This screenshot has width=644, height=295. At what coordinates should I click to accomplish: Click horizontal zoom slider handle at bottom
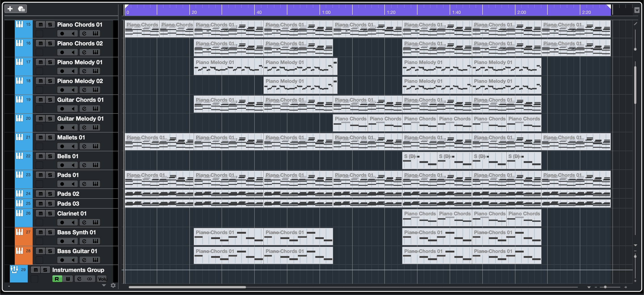(605, 287)
